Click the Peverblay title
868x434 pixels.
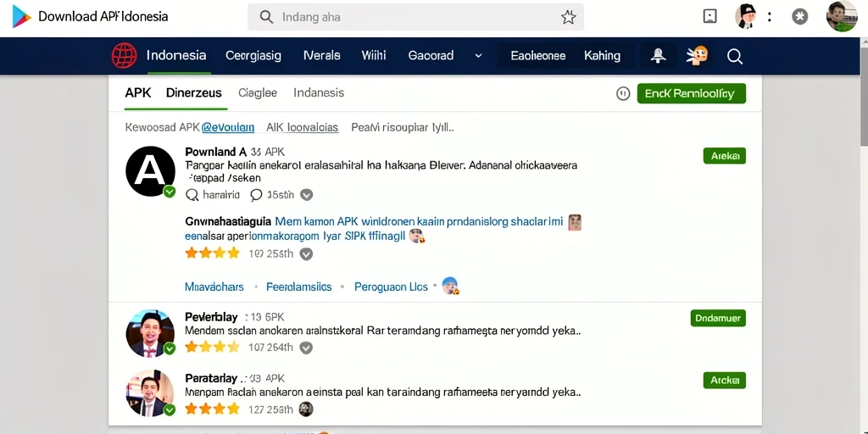click(211, 317)
